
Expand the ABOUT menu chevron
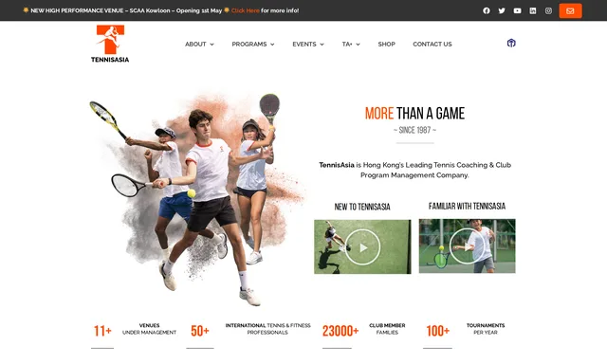[x=212, y=45]
